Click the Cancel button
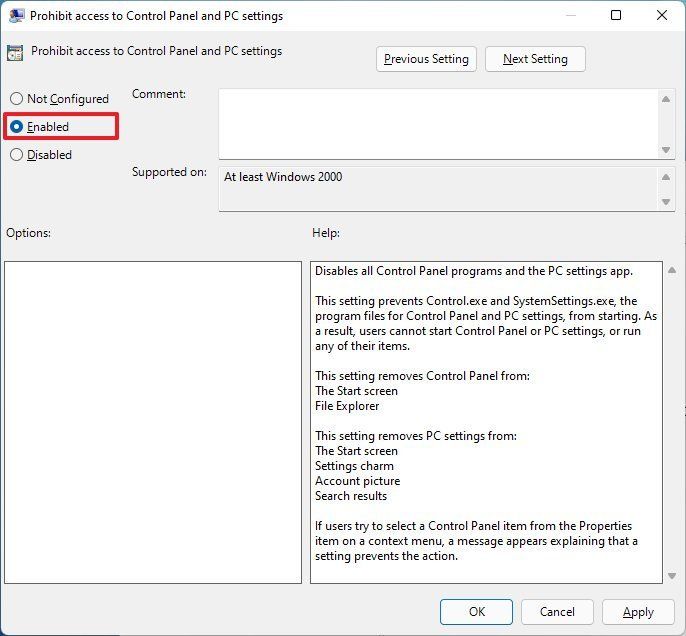Viewport: 686px width, 636px height. pyautogui.click(x=557, y=612)
